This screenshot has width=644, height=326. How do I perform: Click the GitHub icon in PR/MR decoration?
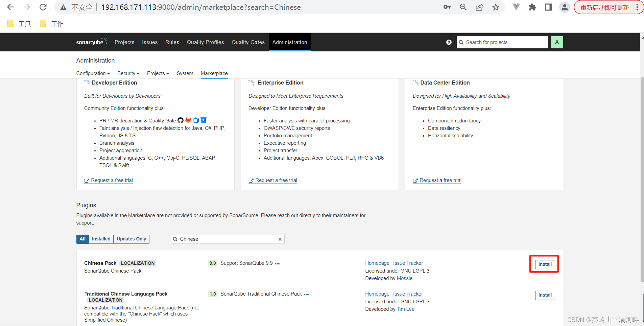pos(180,120)
